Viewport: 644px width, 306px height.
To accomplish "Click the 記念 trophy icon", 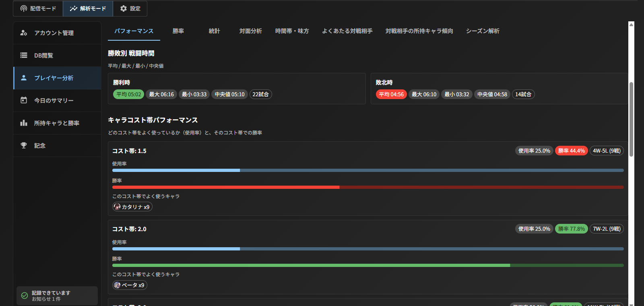I will point(24,145).
